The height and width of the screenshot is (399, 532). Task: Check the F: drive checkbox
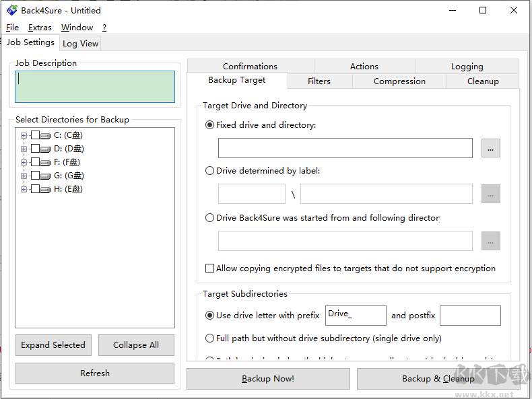coord(35,162)
